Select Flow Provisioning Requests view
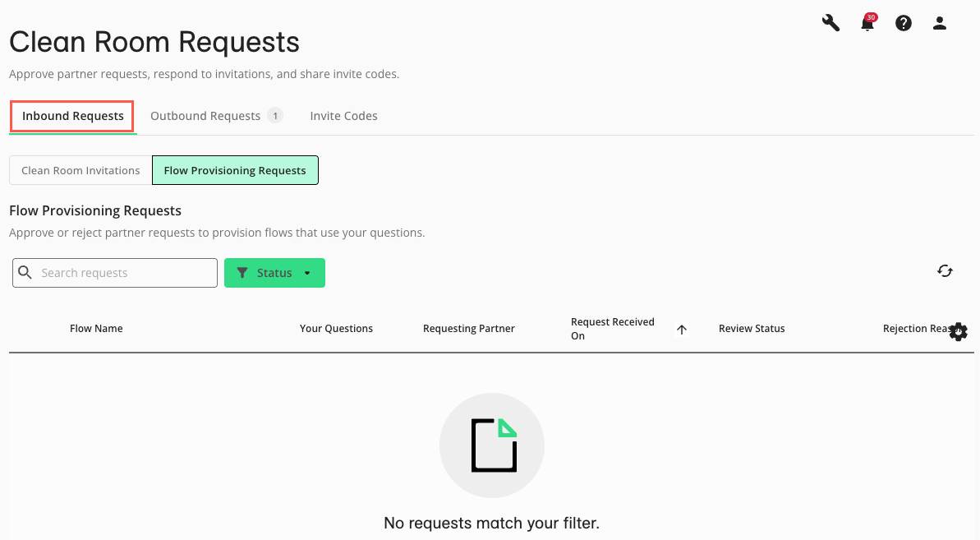Viewport: 980px width, 540px height. click(x=235, y=171)
